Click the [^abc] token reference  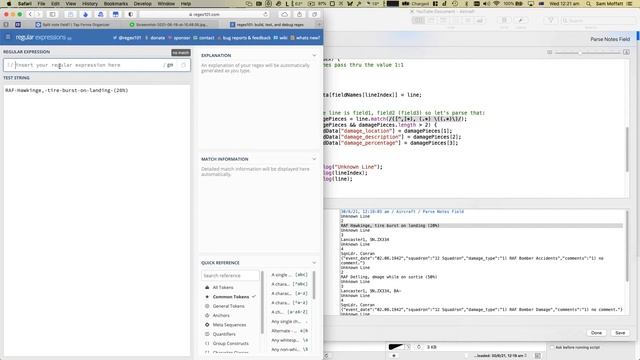pyautogui.click(x=289, y=284)
